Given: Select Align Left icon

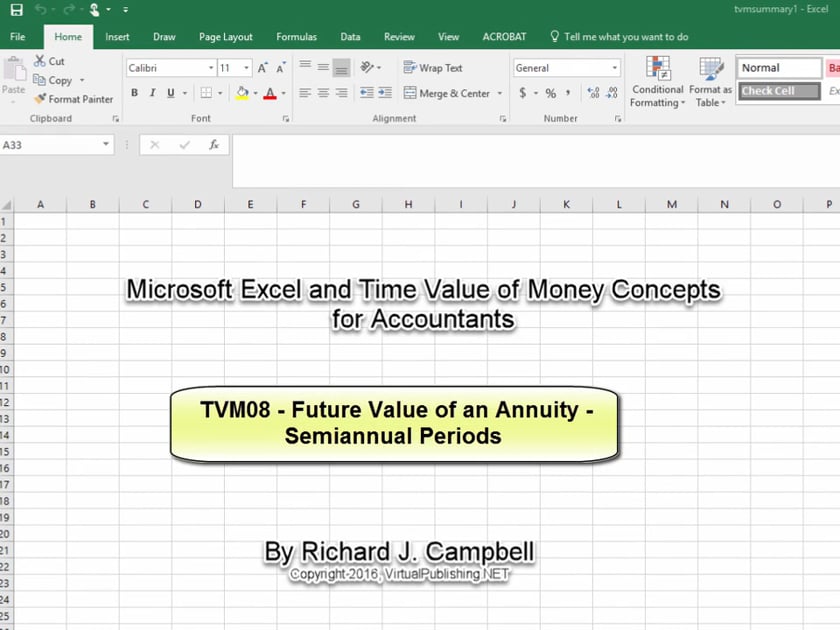Looking at the screenshot, I should coord(305,93).
